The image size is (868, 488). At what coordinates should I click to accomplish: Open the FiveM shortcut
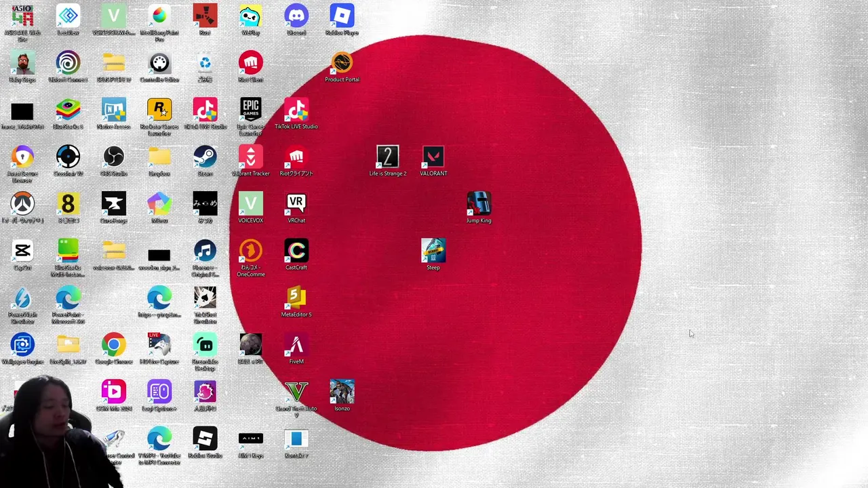point(296,346)
